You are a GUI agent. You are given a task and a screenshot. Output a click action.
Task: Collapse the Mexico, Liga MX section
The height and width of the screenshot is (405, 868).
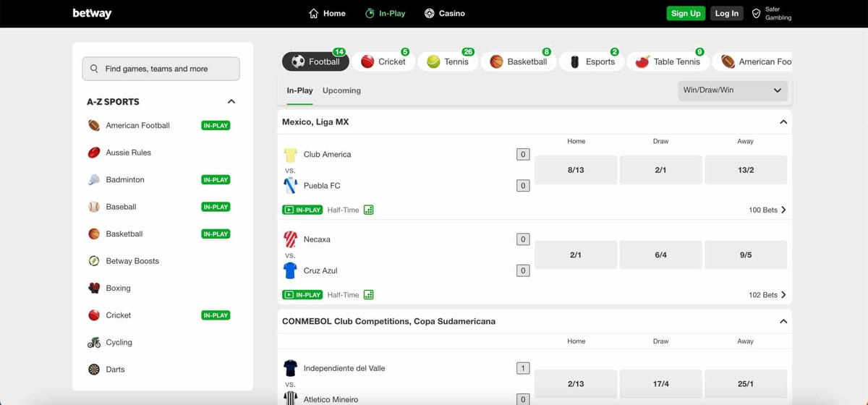click(x=783, y=122)
